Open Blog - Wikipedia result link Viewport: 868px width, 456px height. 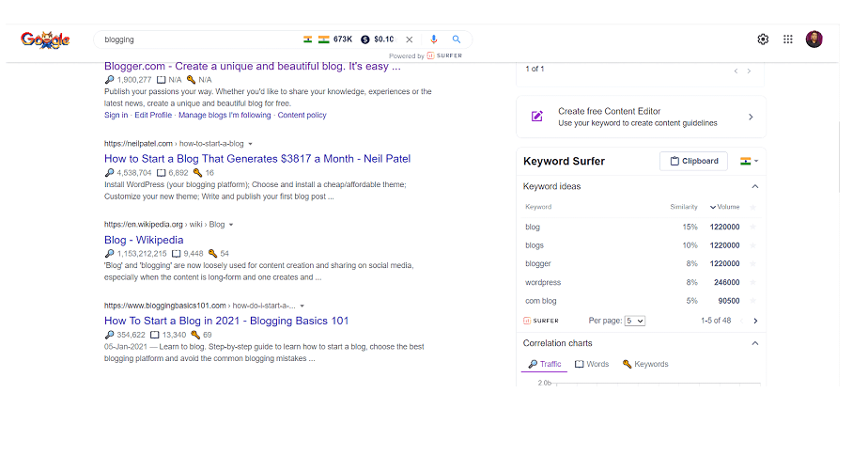click(144, 240)
